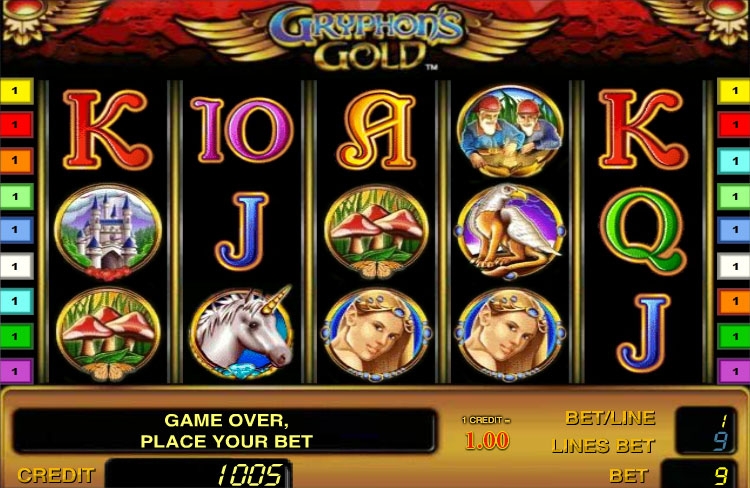The height and width of the screenshot is (488, 750).
Task: Click the castle symbol on reel one
Action: click(108, 232)
